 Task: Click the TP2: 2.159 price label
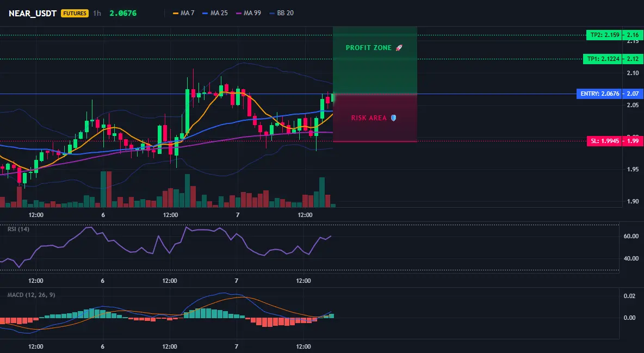(x=604, y=35)
